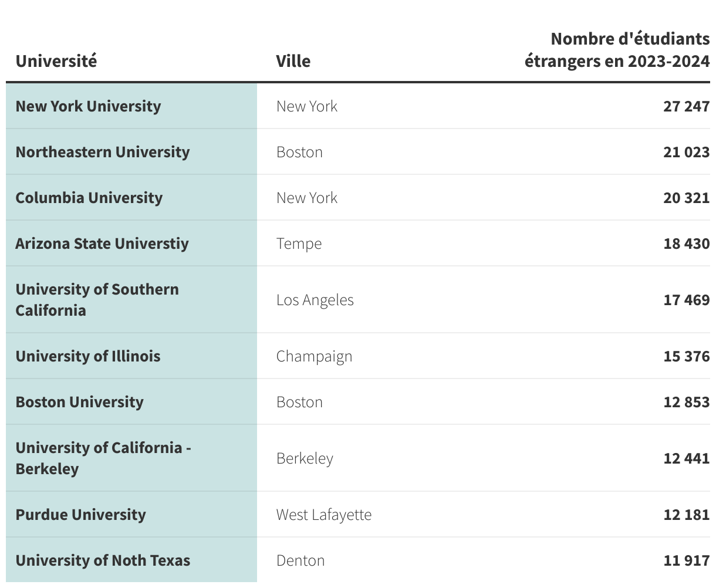Click the Purdue University cell
716x588 pixels.
point(81,515)
